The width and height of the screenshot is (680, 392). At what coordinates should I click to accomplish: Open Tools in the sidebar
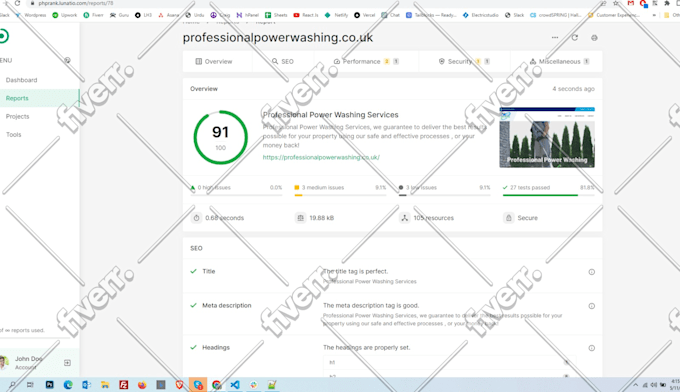13,134
